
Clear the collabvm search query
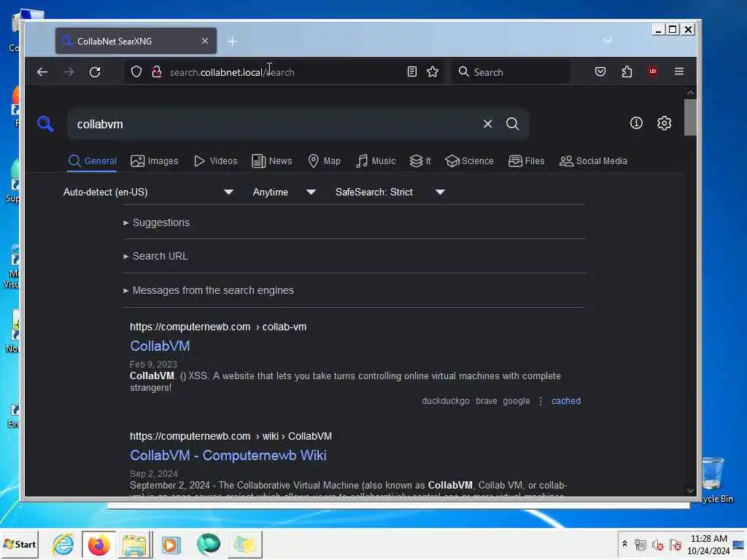tap(488, 124)
